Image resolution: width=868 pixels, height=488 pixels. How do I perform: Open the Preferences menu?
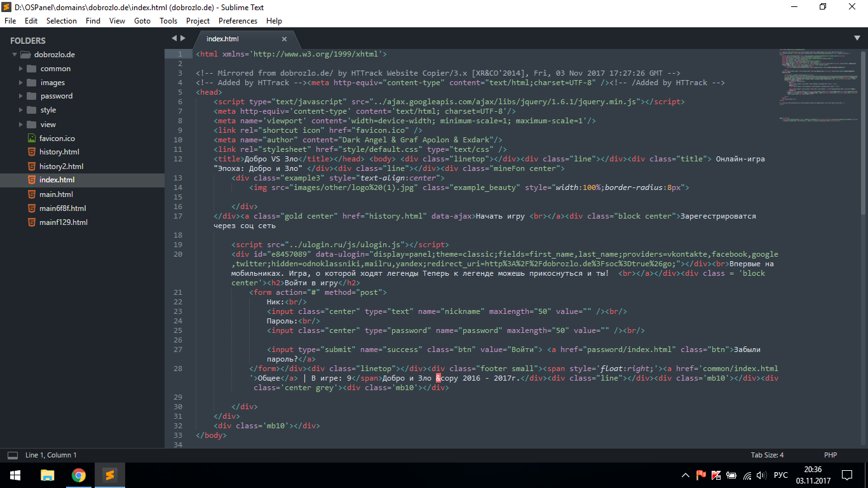point(238,21)
